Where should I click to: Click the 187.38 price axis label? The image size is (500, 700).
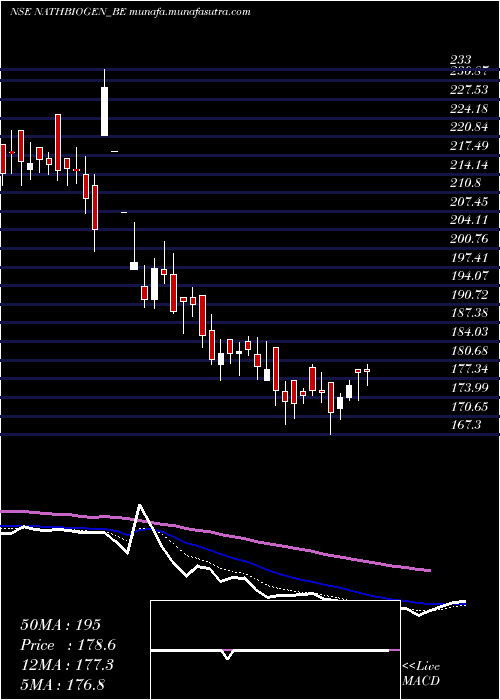(x=469, y=313)
